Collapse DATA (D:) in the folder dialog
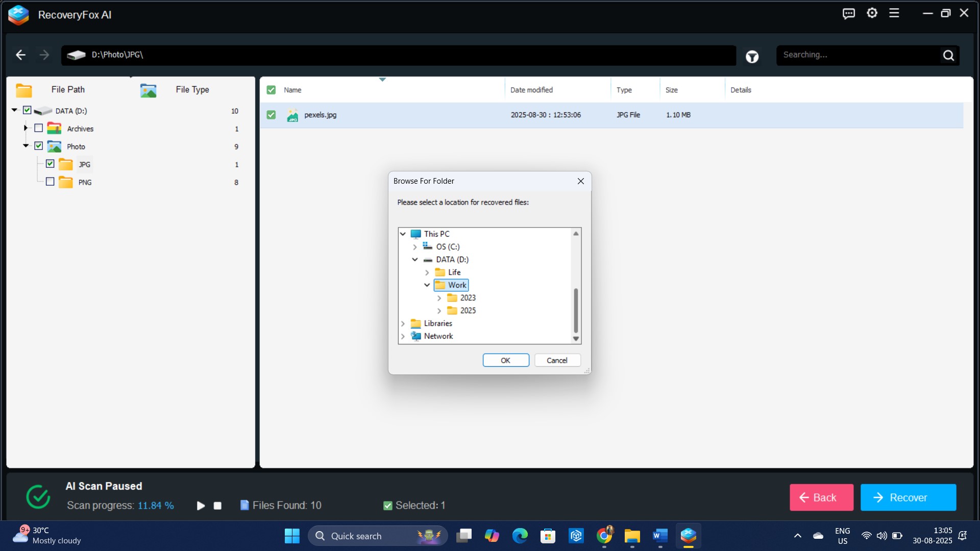 point(415,260)
